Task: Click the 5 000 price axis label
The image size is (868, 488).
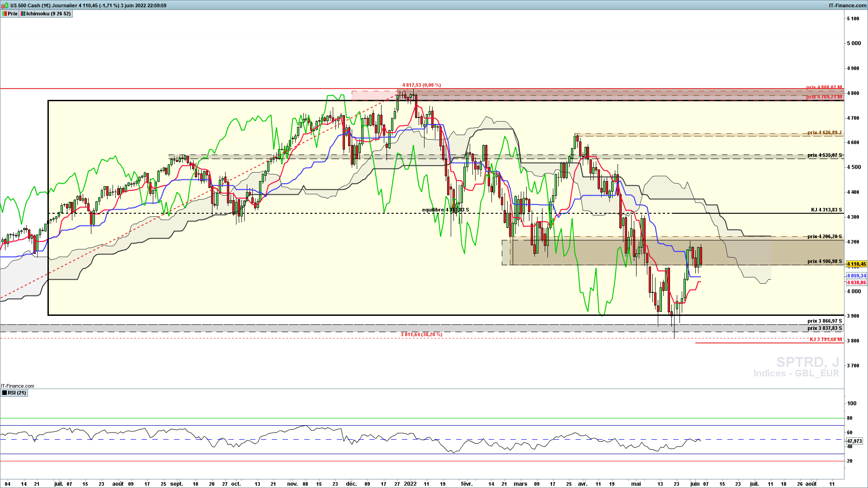Action: [854, 43]
